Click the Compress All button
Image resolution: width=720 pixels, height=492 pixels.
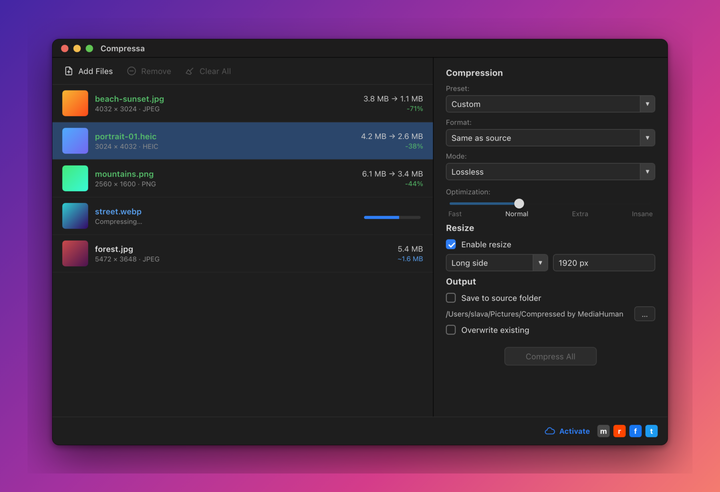coord(550,356)
